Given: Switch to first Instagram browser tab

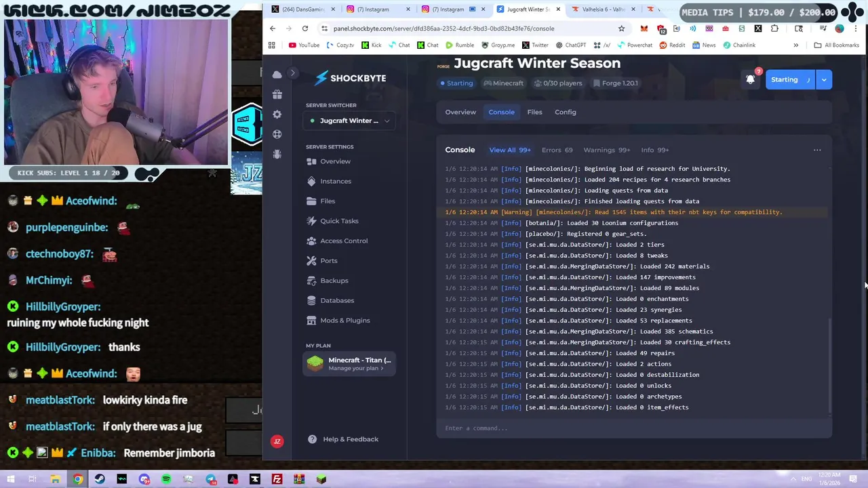Looking at the screenshot, I should click(376, 9).
